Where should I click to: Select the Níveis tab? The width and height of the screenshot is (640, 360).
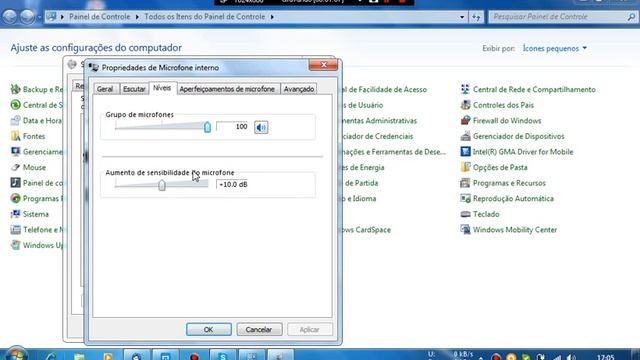[x=162, y=88]
